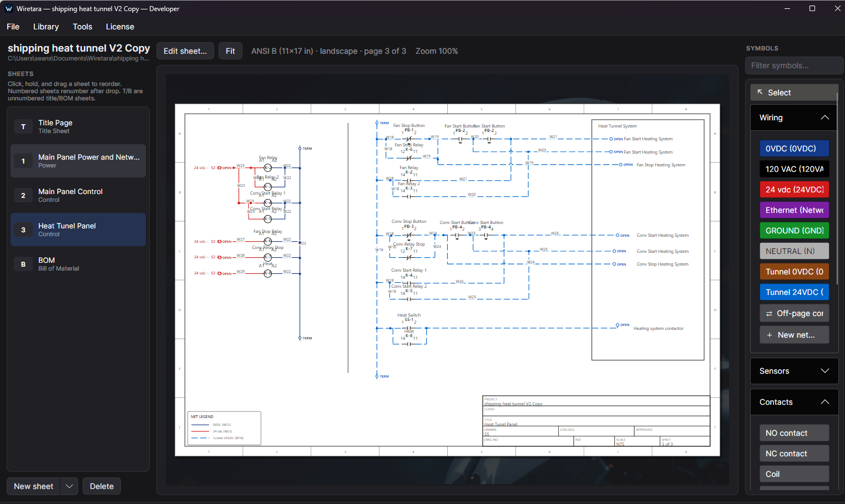The width and height of the screenshot is (845, 504).
Task: Click the Heat Tunnel System box label
Action: click(x=618, y=126)
